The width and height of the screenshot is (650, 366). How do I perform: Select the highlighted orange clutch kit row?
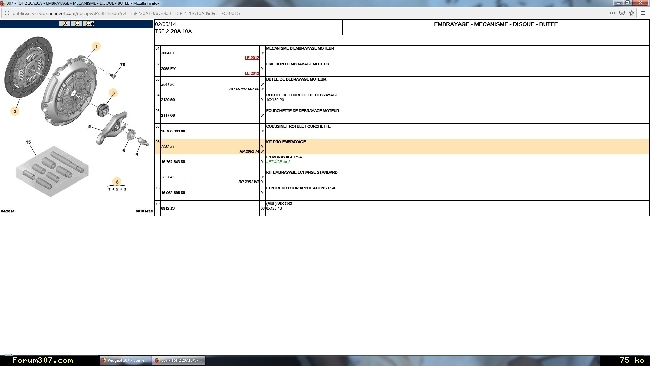[x=401, y=146]
